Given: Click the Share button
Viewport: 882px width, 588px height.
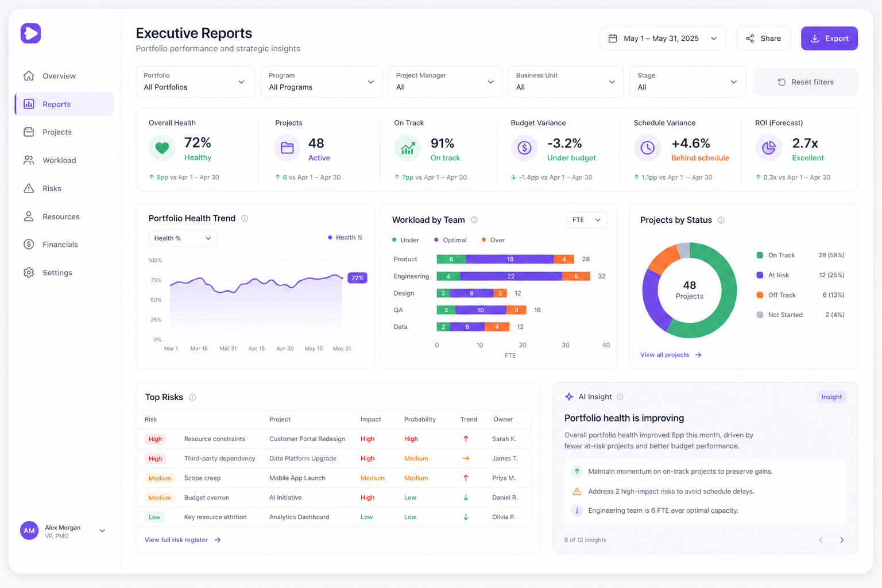Looking at the screenshot, I should click(x=763, y=38).
